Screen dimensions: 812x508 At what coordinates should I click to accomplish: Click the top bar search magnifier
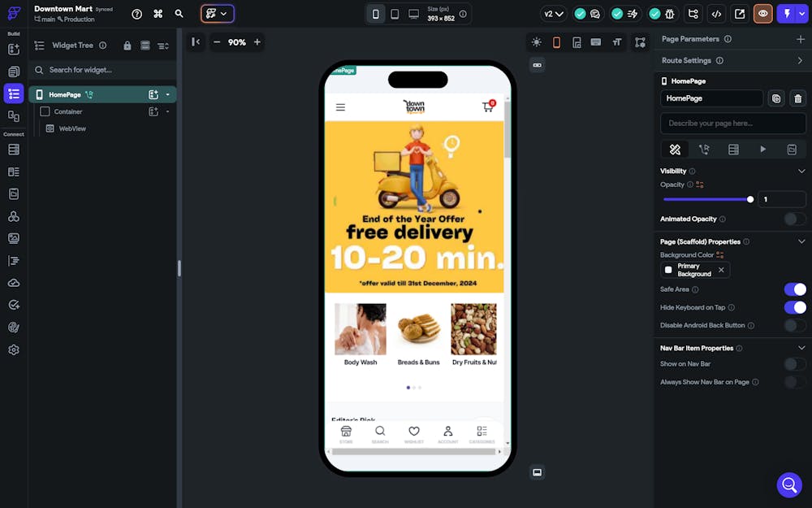click(179, 14)
